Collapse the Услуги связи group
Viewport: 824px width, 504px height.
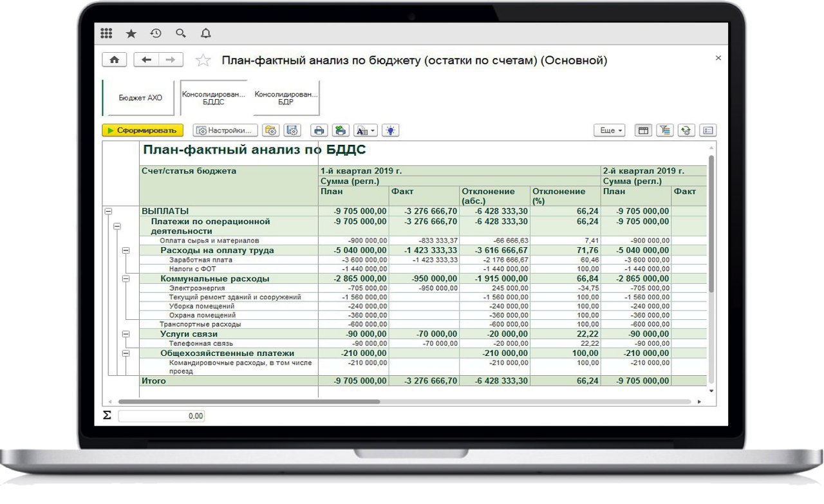[x=126, y=334]
